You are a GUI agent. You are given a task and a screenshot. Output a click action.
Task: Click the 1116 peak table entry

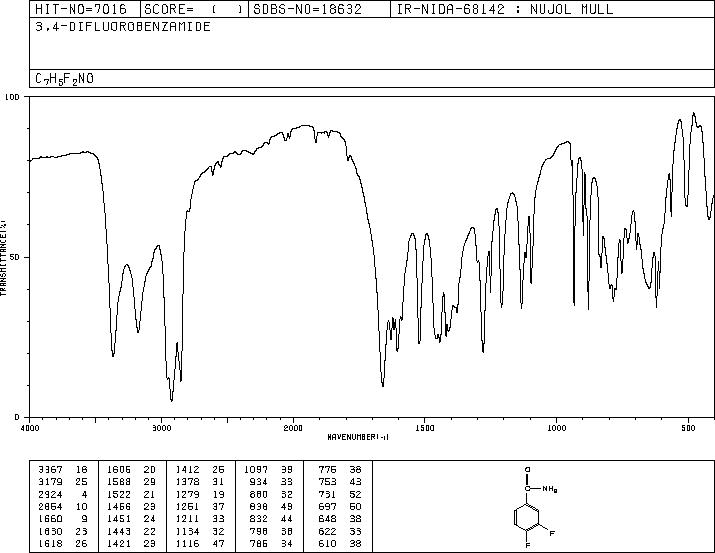point(200,543)
